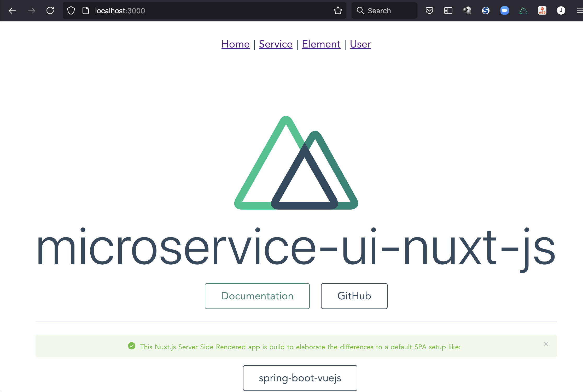Toggle the browser sidebar icon
The height and width of the screenshot is (392, 583).
point(448,11)
